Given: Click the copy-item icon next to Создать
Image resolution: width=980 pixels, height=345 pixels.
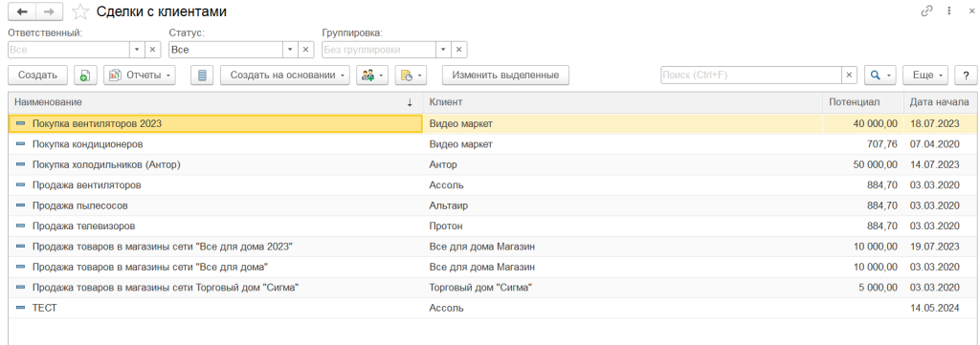Looking at the screenshot, I should tap(84, 75).
